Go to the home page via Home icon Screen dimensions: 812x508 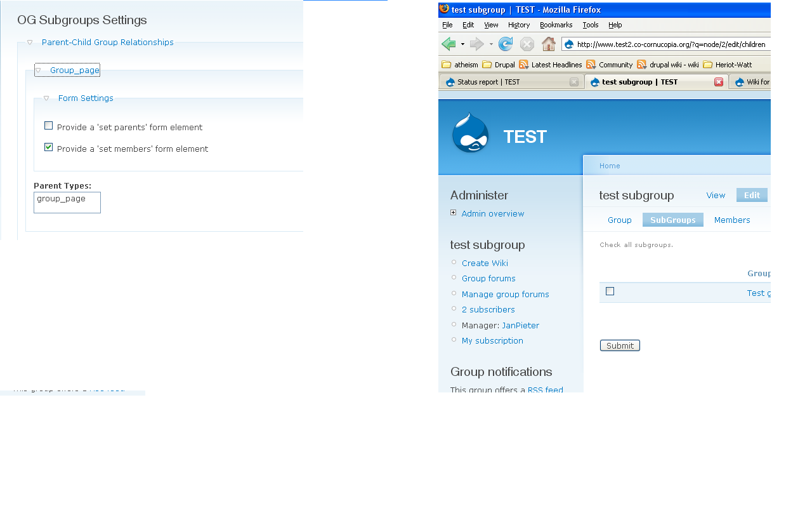pos(549,44)
